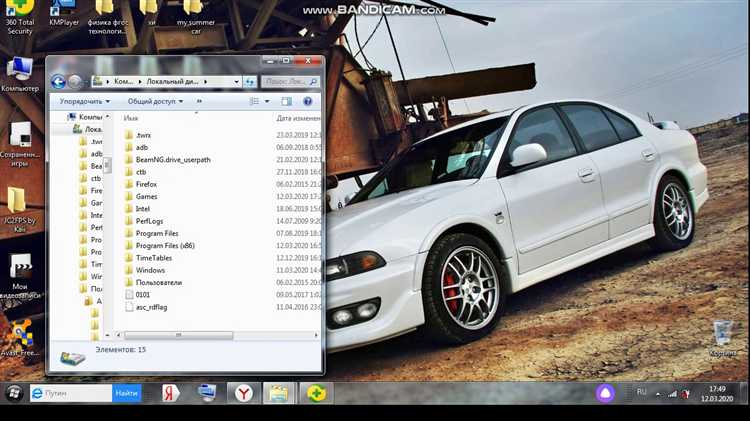Open the Explorer help question-mark icon

pyautogui.click(x=308, y=101)
